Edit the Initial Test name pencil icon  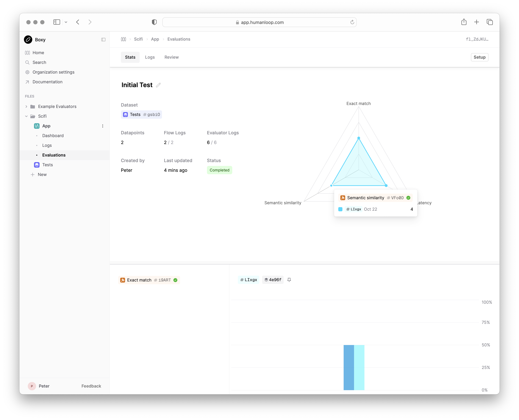[x=158, y=85]
